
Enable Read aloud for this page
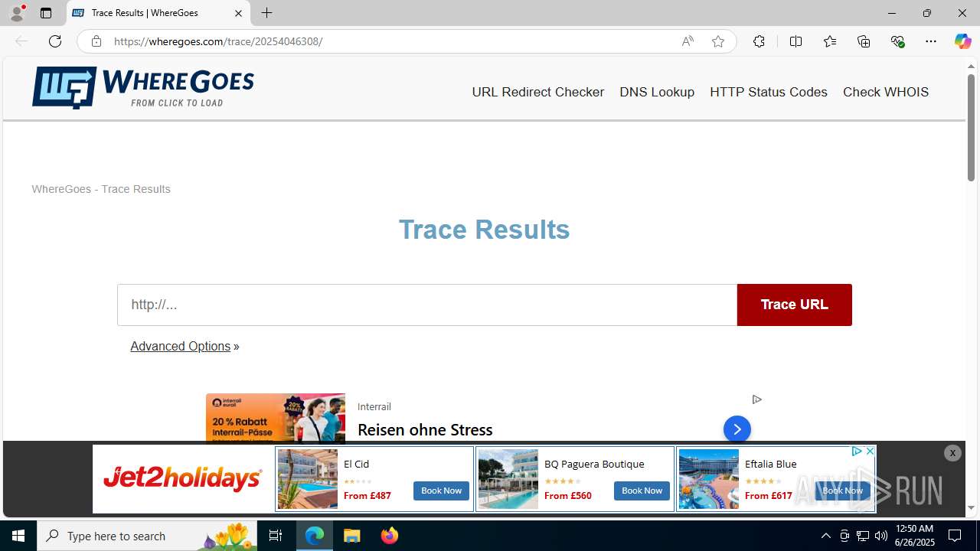pos(688,41)
